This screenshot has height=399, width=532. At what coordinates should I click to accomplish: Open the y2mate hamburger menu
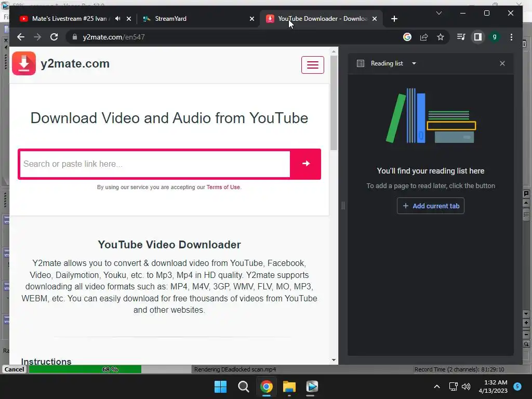[312, 64]
